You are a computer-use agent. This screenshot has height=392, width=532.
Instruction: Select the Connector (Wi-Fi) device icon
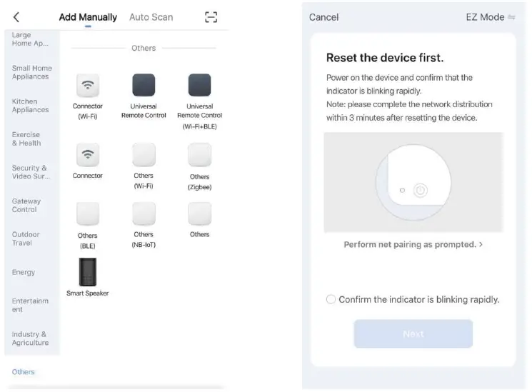tap(88, 86)
